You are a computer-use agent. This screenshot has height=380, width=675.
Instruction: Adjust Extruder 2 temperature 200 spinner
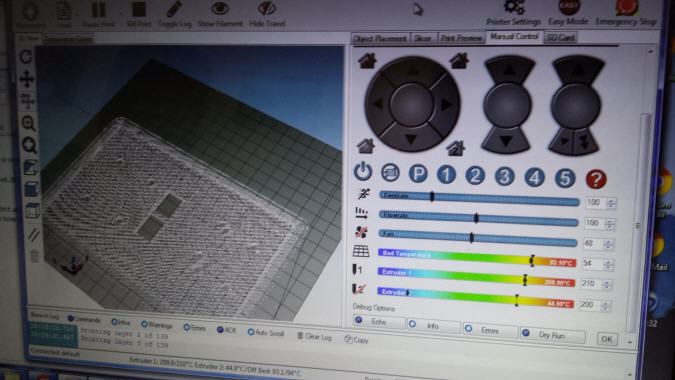pos(605,306)
